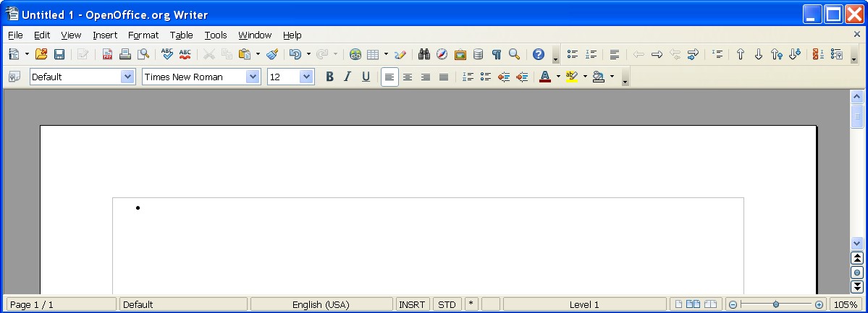Open the Tools menu
This screenshot has height=313, width=868.
point(215,35)
